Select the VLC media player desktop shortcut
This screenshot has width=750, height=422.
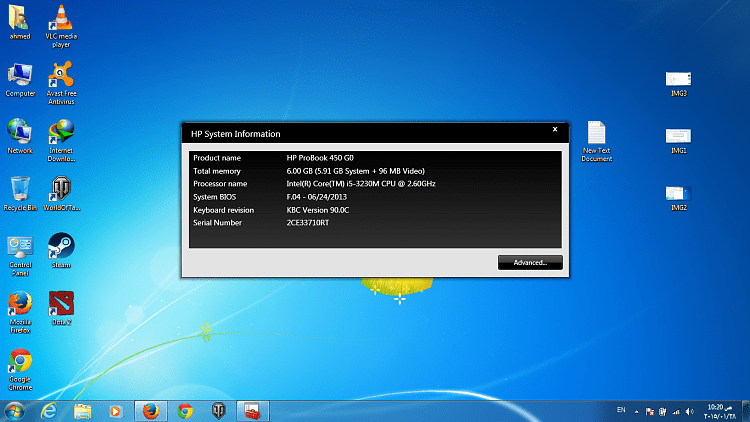tap(61, 26)
